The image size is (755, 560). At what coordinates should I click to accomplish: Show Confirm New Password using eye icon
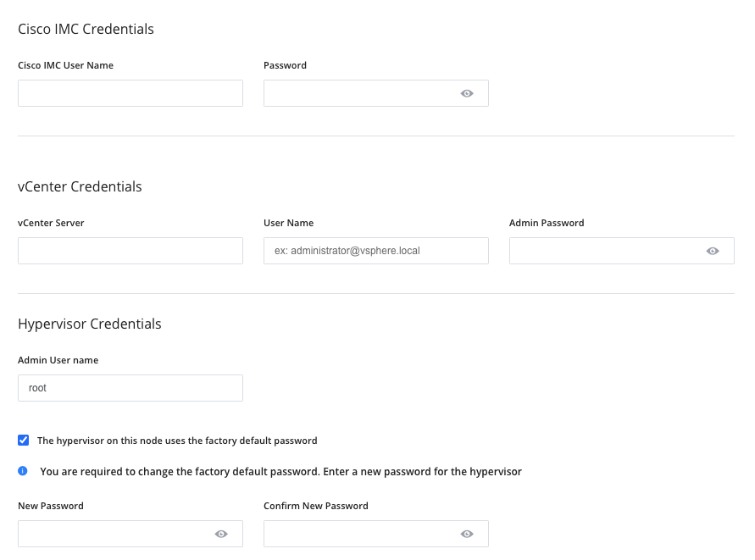pos(467,534)
